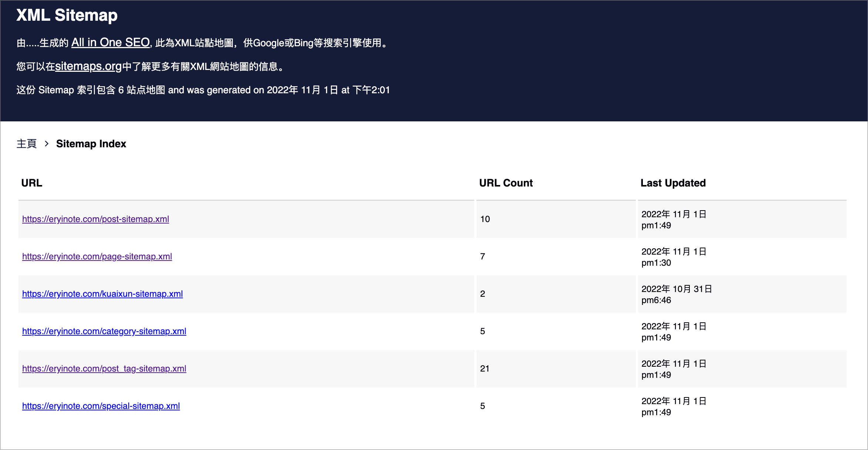
Task: Click the sitemap generated-on 下午2:01 line
Action: point(203,90)
